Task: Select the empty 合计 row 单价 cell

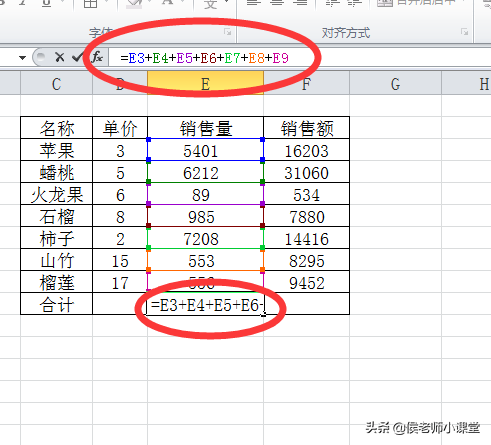Action: coord(120,304)
